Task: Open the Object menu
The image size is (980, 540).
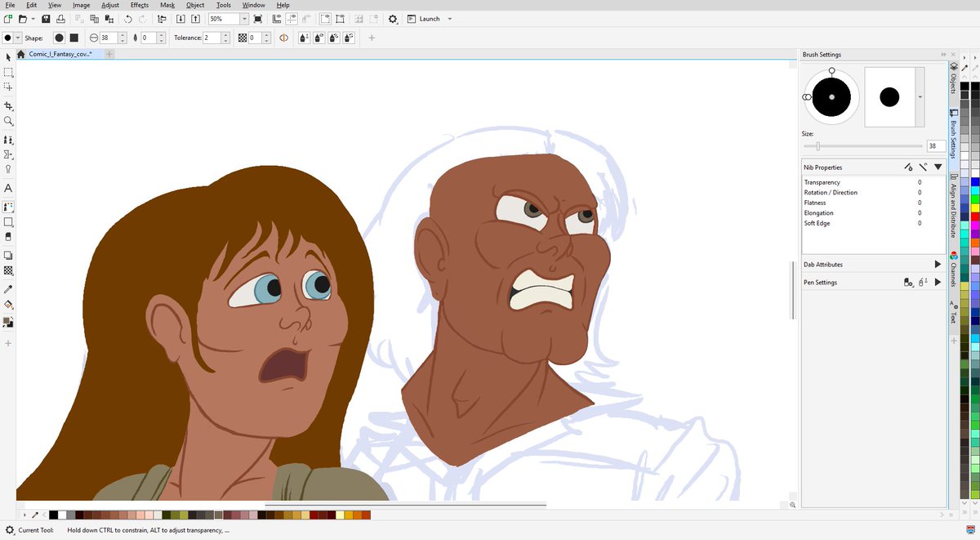Action: coord(195,5)
